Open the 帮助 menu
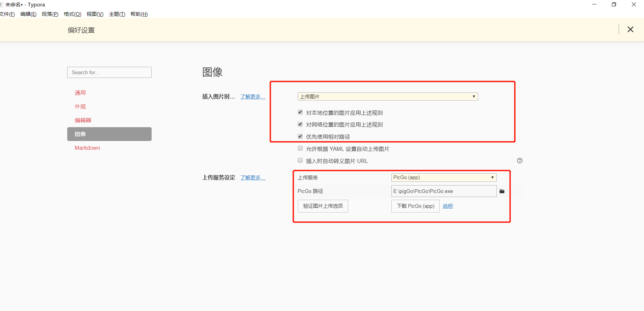The image size is (644, 311). click(x=138, y=14)
